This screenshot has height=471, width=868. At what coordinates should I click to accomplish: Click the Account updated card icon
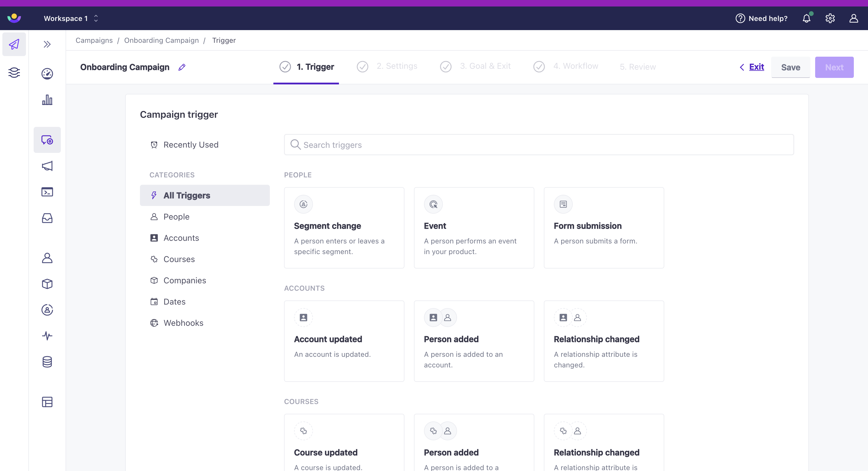coord(303,317)
